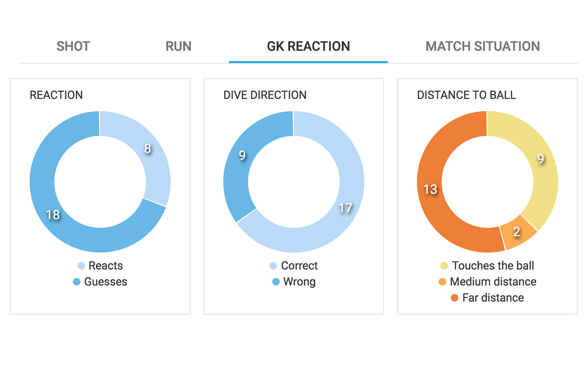
Task: Toggle the Guesses legend entry
Action: tap(106, 282)
